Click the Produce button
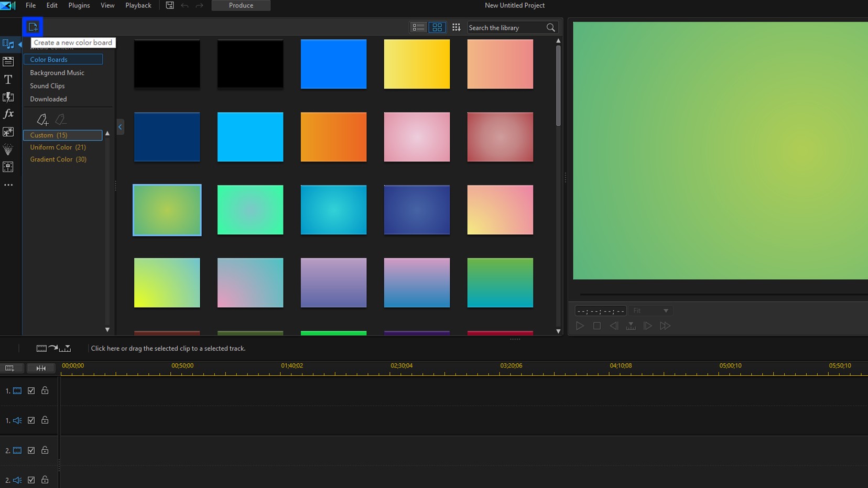This screenshot has height=488, width=868. (241, 5)
